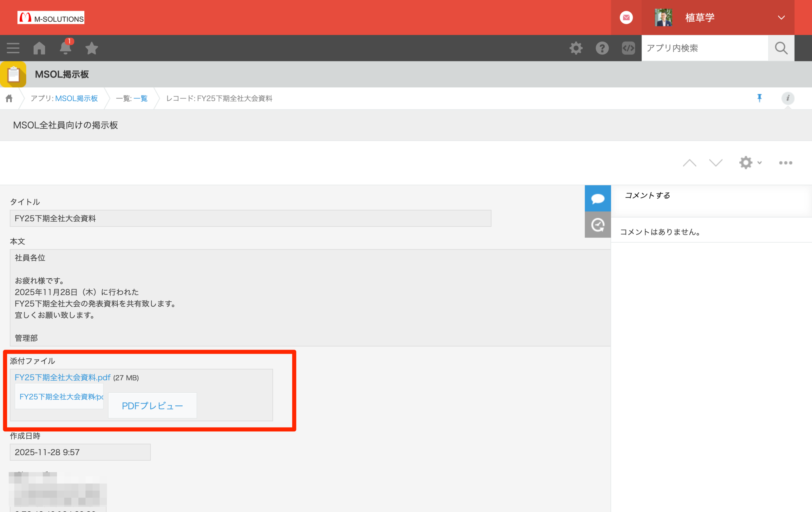Switch to the change history tab
This screenshot has height=512, width=812.
pyautogui.click(x=598, y=225)
